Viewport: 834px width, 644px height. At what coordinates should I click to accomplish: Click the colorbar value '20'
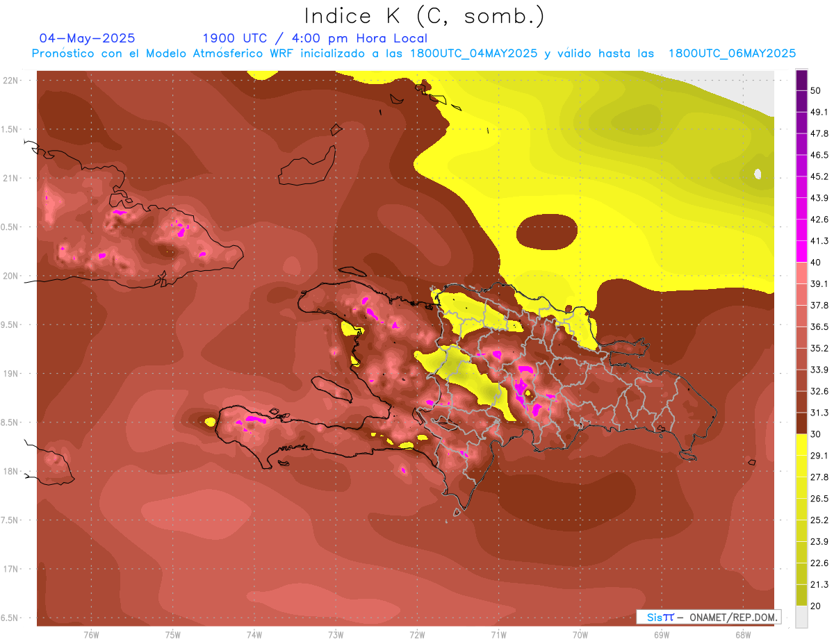point(817,606)
